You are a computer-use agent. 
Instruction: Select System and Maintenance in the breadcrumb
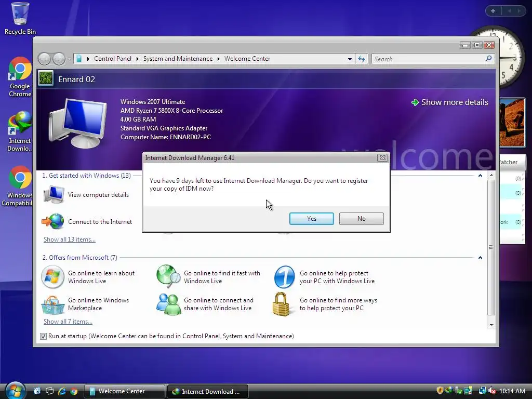pos(178,59)
